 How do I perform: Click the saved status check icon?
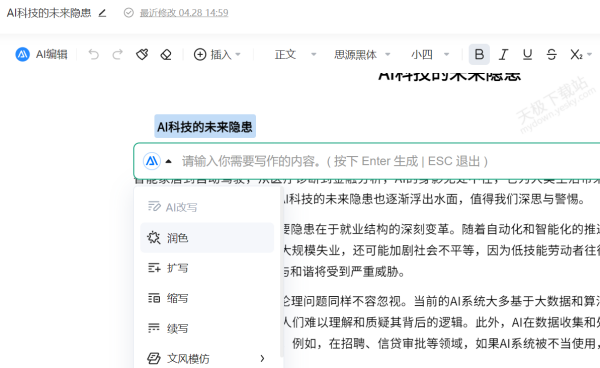(129, 13)
